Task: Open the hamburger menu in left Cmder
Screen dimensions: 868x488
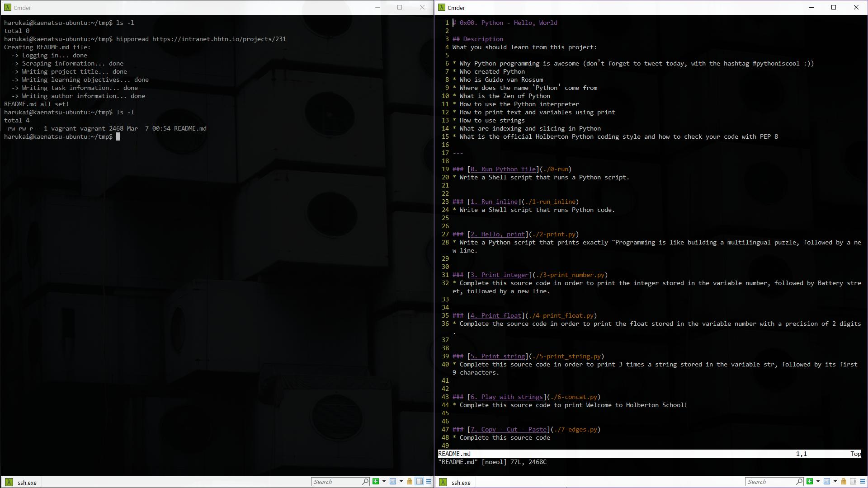Action: (429, 481)
